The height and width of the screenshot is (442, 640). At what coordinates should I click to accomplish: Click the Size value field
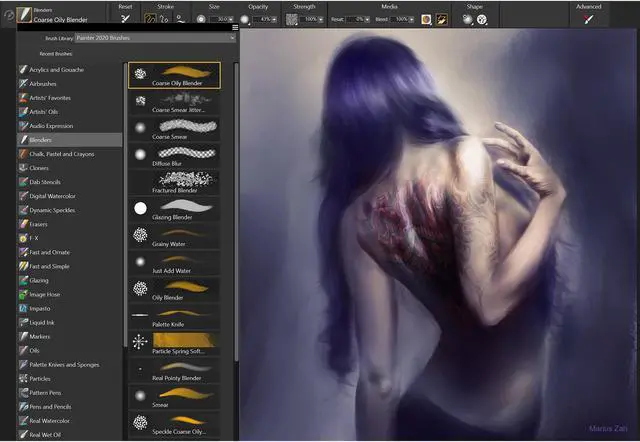coord(218,19)
